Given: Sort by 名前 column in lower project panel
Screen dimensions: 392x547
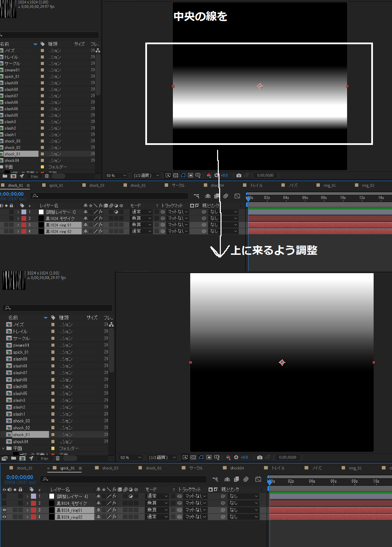Looking at the screenshot, I should 13,317.
